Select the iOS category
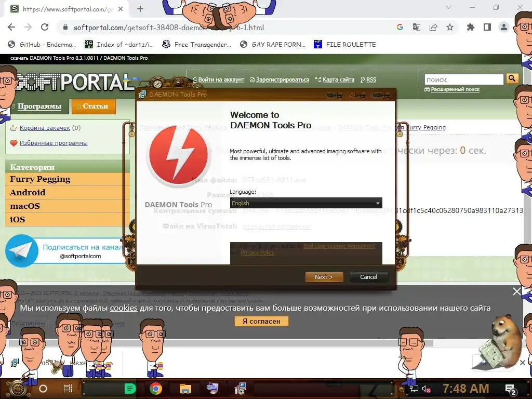 point(67,220)
